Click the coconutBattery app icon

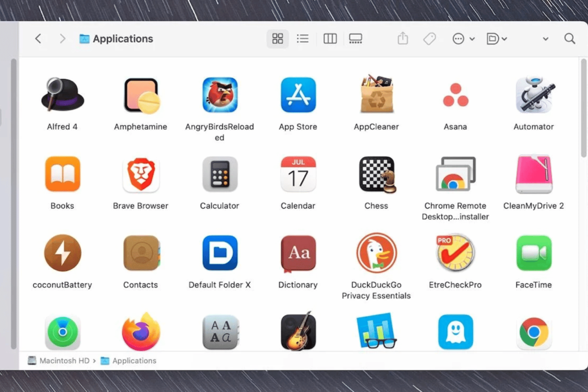(x=63, y=253)
